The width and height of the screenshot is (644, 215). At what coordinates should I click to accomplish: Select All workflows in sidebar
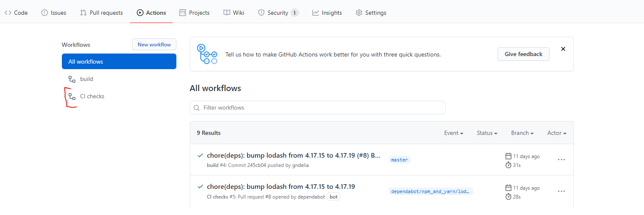[x=119, y=62]
